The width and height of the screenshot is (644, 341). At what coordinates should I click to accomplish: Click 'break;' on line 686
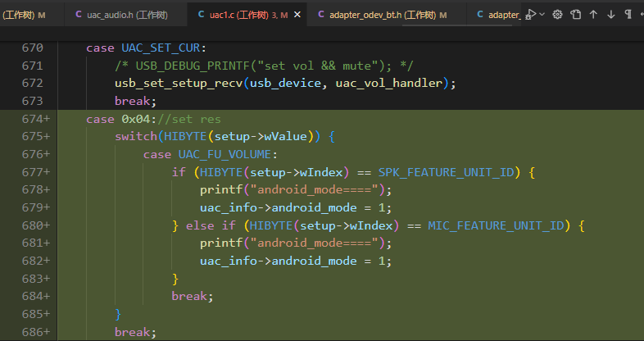click(135, 332)
